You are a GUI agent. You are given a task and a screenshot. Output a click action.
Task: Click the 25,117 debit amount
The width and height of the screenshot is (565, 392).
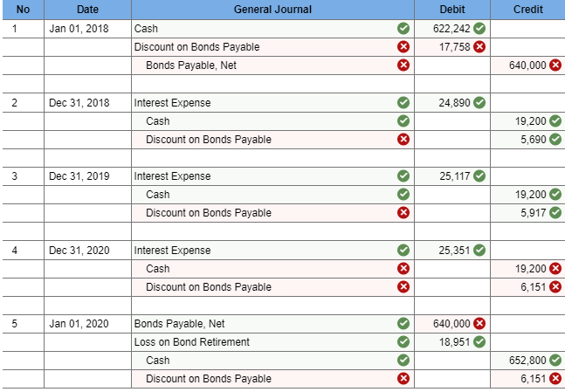455,176
